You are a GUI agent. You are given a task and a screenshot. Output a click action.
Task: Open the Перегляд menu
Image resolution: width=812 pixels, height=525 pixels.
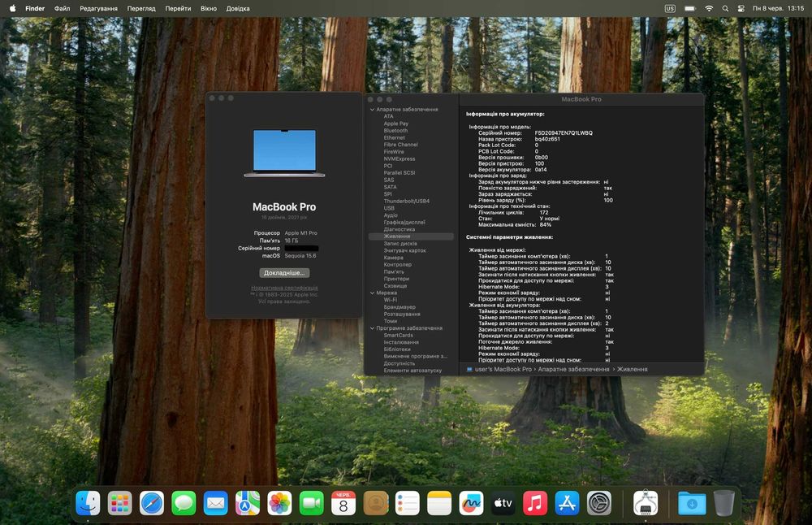tap(141, 8)
